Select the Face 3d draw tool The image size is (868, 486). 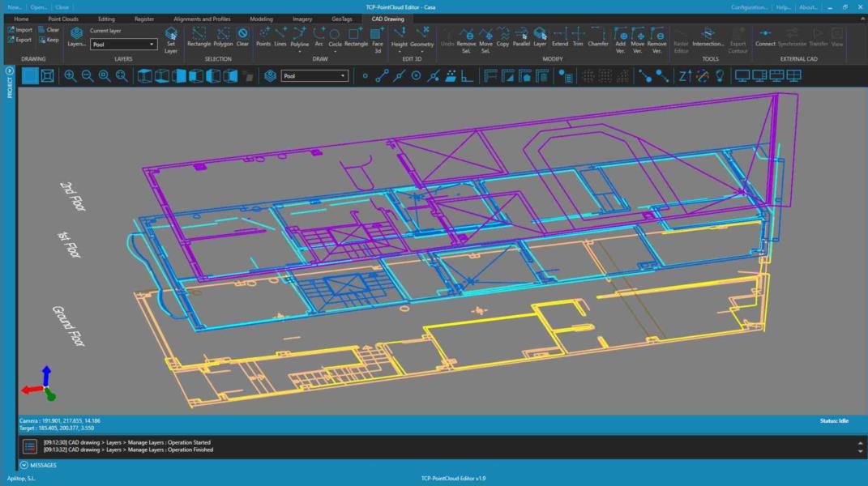378,37
